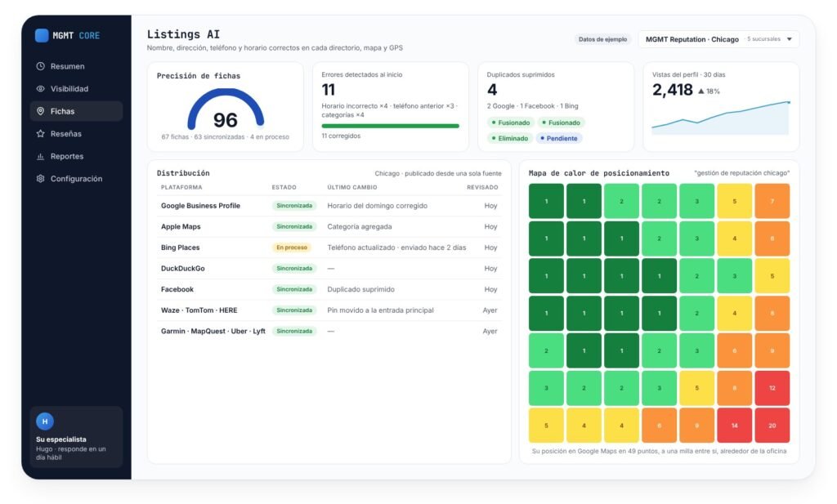This screenshot has height=504, width=837.
Task: Click the dropdown arrow next to 5 sucursales
Action: click(790, 39)
